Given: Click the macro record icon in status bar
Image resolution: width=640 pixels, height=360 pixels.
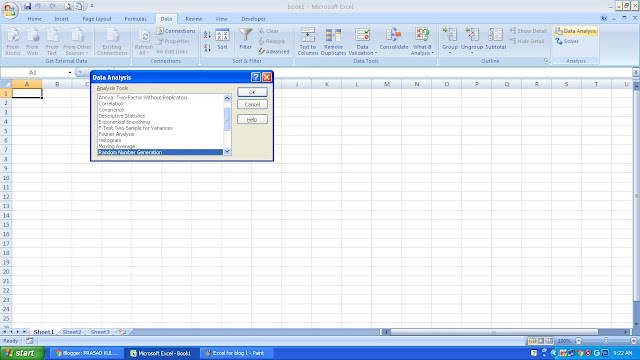Looking at the screenshot, I should click(30, 341).
